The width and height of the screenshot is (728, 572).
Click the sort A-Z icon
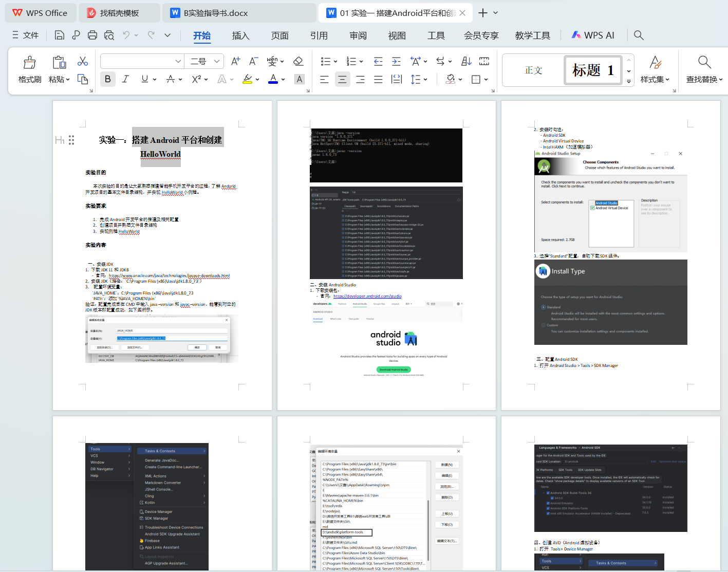[x=466, y=61]
